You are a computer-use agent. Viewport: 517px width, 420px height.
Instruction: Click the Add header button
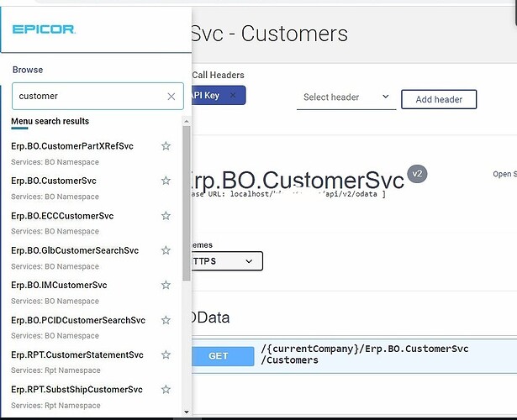[x=439, y=99]
